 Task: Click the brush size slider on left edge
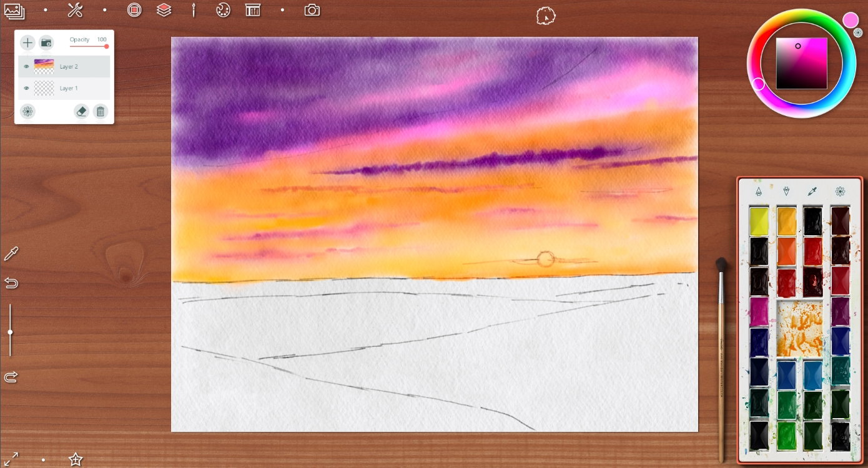10,332
